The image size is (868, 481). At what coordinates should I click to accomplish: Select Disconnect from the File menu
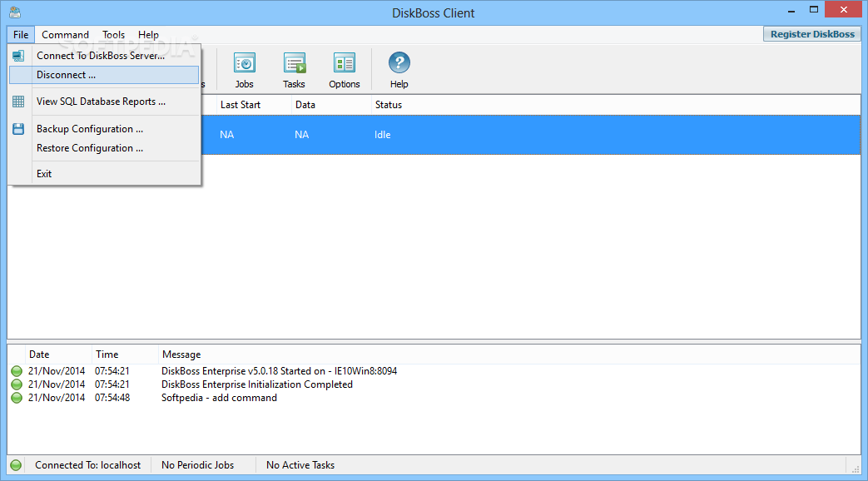pyautogui.click(x=104, y=75)
